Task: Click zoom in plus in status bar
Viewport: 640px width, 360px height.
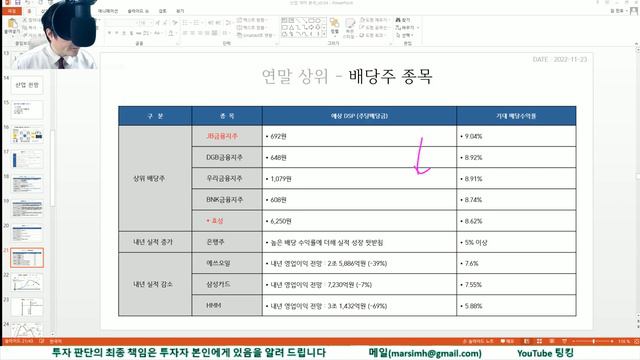Action: (x=612, y=341)
